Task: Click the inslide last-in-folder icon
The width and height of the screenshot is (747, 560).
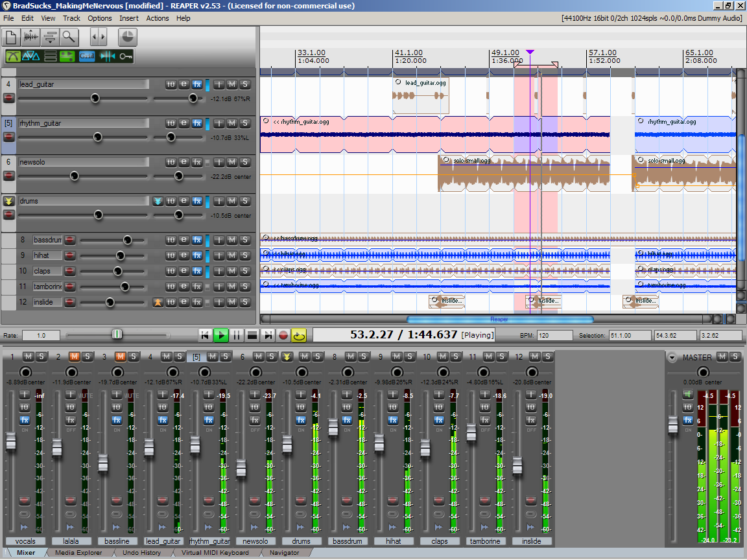Action: click(158, 302)
